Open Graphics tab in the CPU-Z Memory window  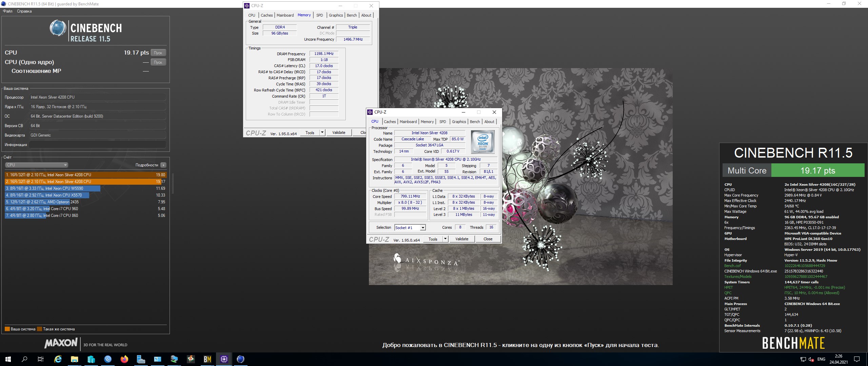coord(336,15)
